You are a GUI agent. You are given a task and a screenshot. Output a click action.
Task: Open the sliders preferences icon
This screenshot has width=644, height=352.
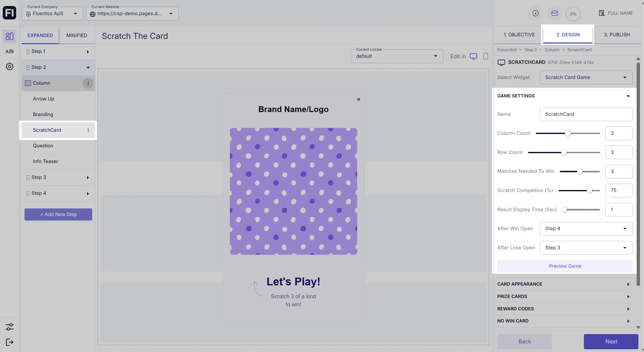pyautogui.click(x=10, y=327)
